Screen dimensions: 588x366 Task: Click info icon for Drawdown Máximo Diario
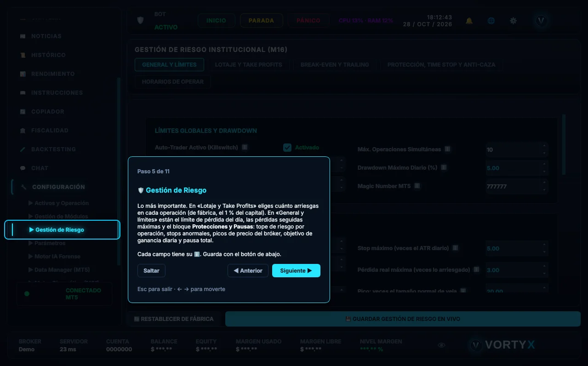[x=444, y=168]
